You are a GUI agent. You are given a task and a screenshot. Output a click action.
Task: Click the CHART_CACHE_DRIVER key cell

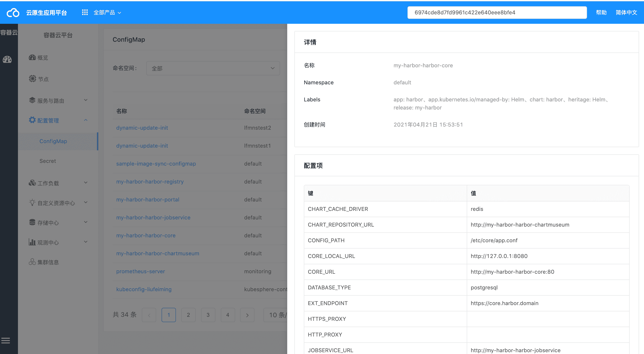click(x=385, y=209)
